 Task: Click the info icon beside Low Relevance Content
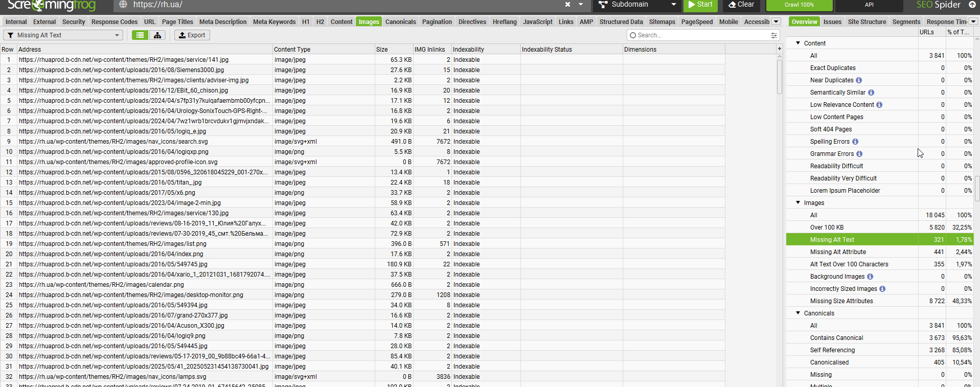(879, 105)
